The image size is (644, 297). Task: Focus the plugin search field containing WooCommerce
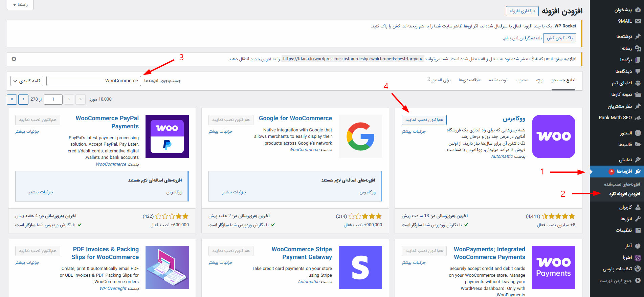(94, 81)
